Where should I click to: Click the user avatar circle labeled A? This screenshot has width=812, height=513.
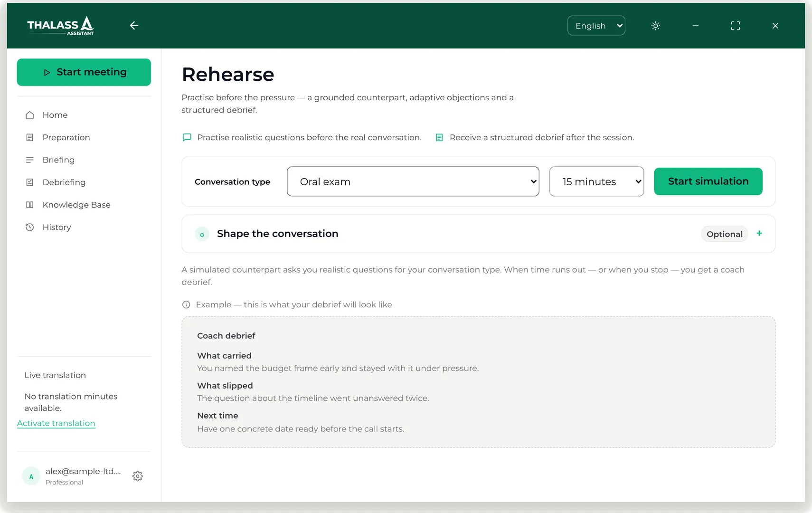pos(31,476)
